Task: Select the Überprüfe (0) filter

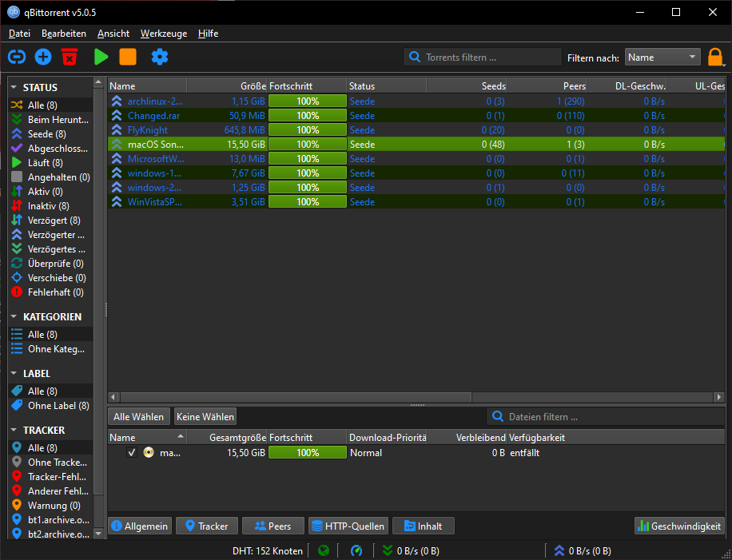Action: 50,263
